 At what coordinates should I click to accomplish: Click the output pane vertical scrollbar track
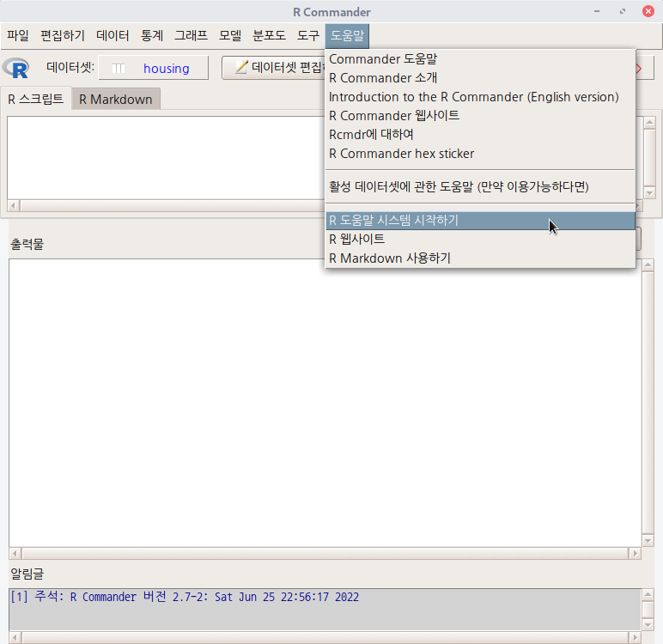point(648,403)
